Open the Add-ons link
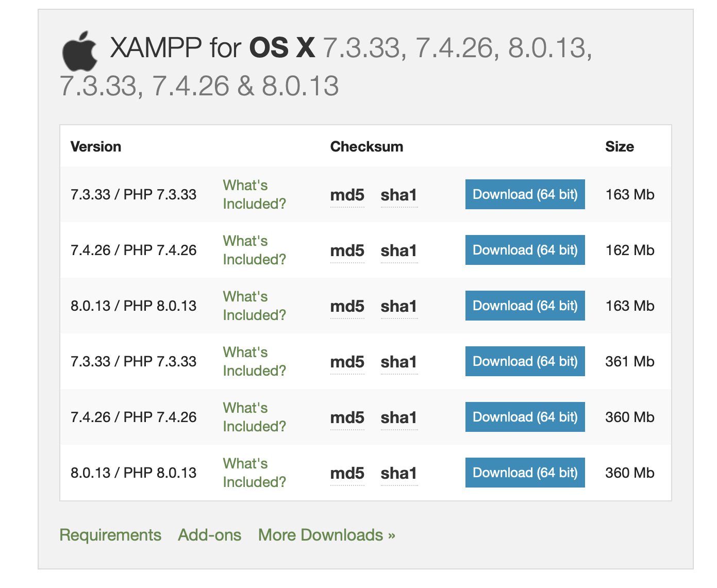 click(209, 535)
